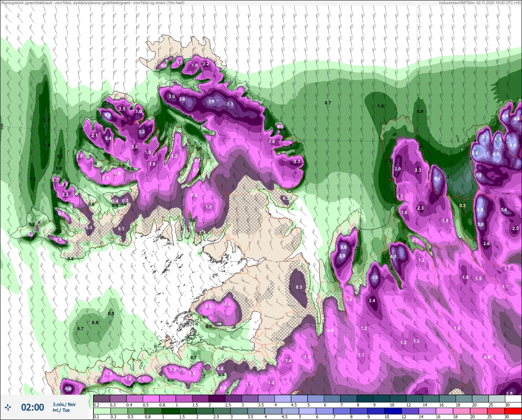Select the upper-row dark teal swatch starting at 8
This screenshot has width=522, height=420.
click(365, 398)
